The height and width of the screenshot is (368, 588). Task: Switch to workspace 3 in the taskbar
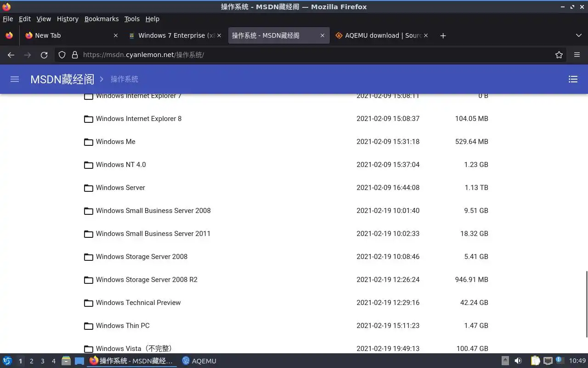pos(42,361)
